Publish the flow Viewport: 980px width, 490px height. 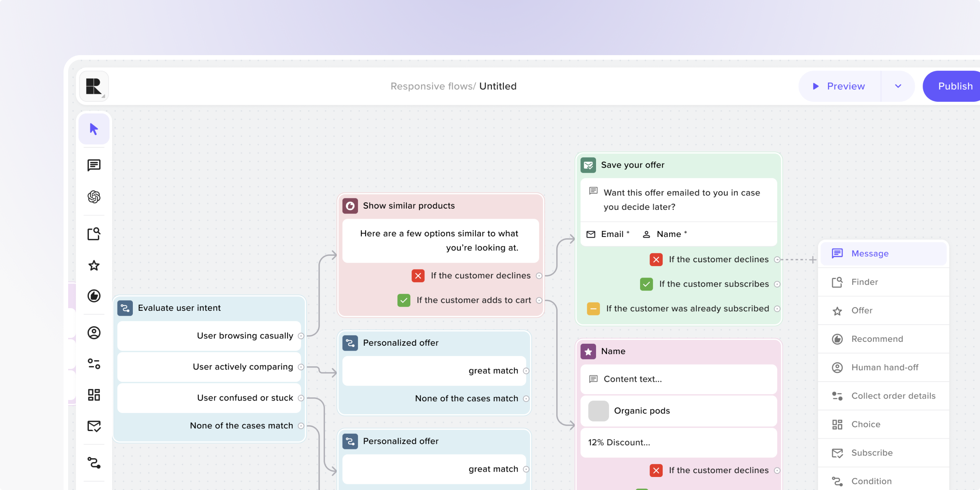click(x=952, y=86)
